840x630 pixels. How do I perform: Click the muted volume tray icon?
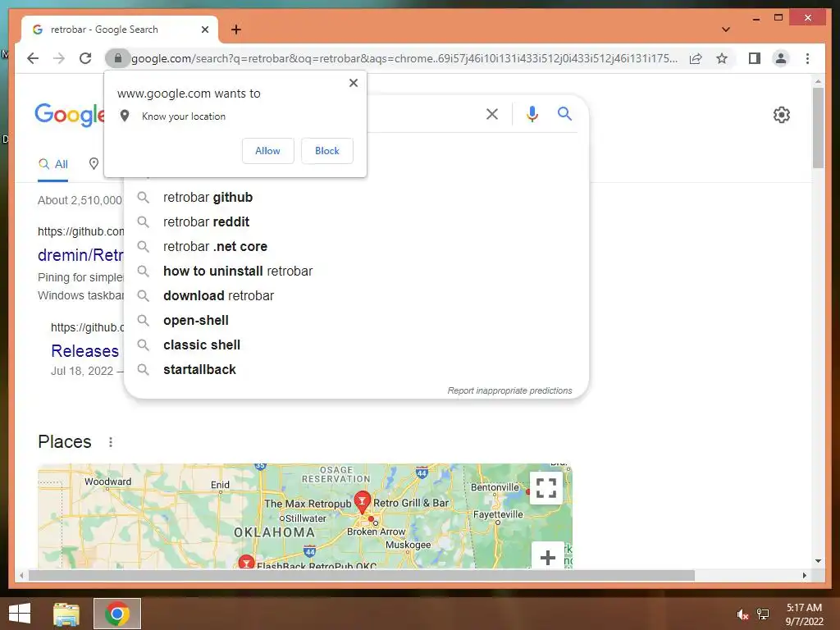742,614
